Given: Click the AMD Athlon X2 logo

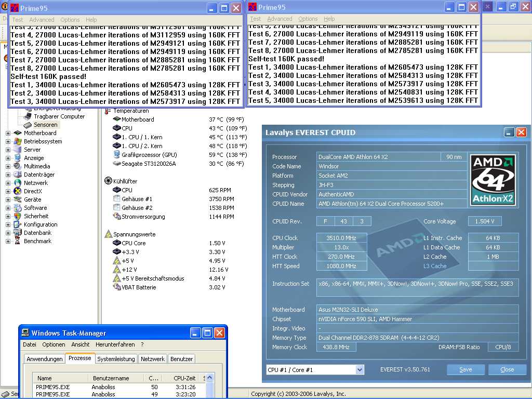Looking at the screenshot, I should 493,180.
